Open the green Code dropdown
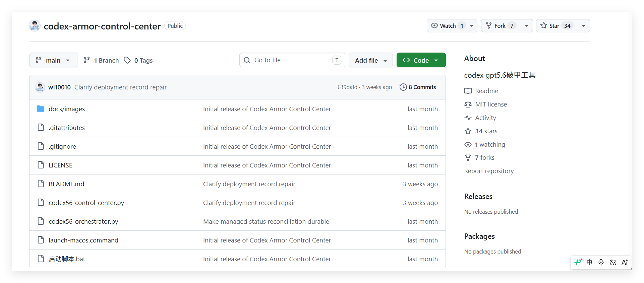The height and width of the screenshot is (283, 644). tap(421, 60)
